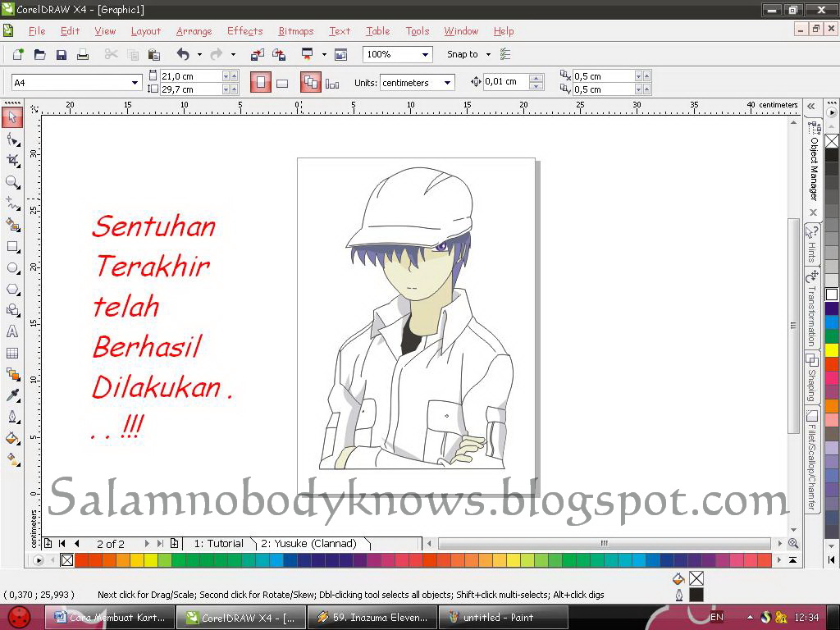Open the undo history dropdown arrow
Viewport: 840px width, 630px height.
pos(199,54)
